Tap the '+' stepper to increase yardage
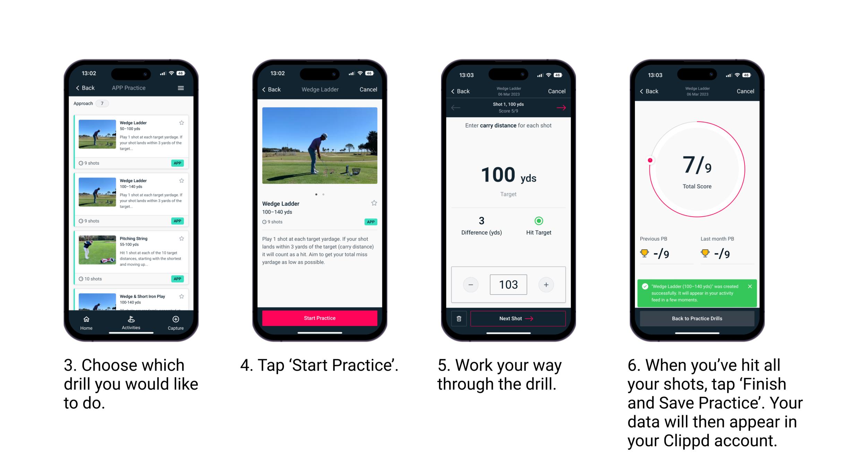The image size is (868, 467). [x=547, y=284]
